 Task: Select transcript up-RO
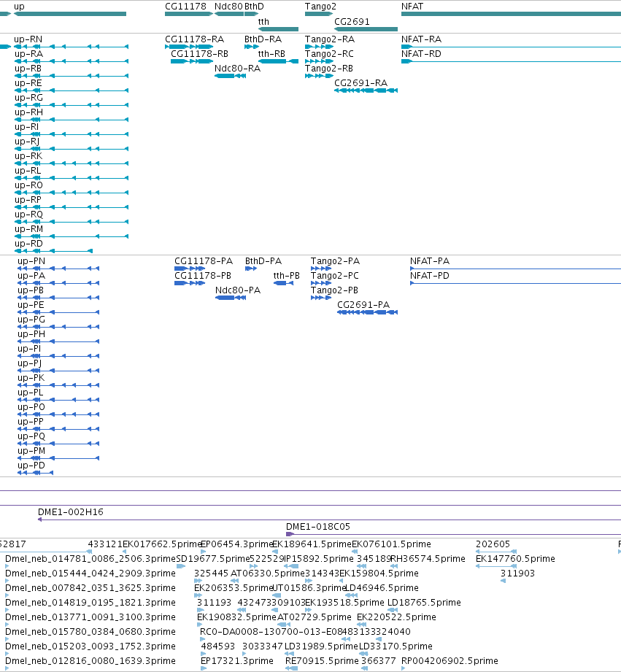[x=71, y=193]
